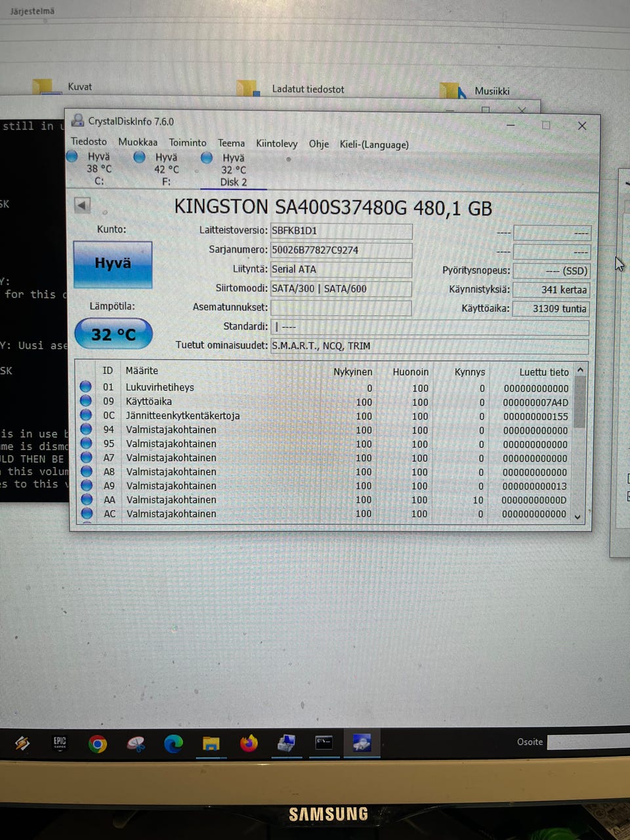
Task: Click the 32 °C temperature button
Action: click(114, 334)
